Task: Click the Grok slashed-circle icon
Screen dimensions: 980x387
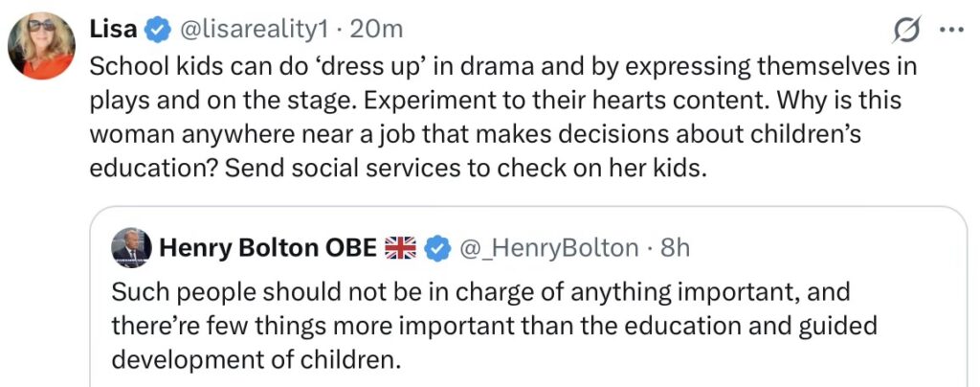Action: 905,32
